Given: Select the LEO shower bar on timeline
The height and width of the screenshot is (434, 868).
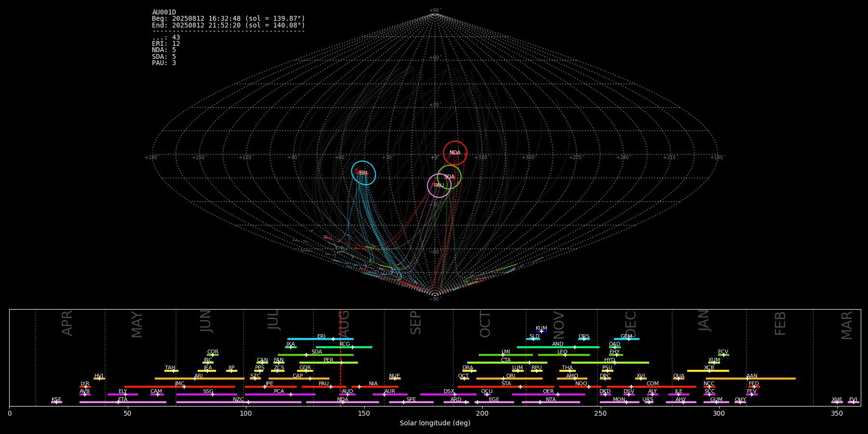Looking at the screenshot, I should tap(564, 355).
